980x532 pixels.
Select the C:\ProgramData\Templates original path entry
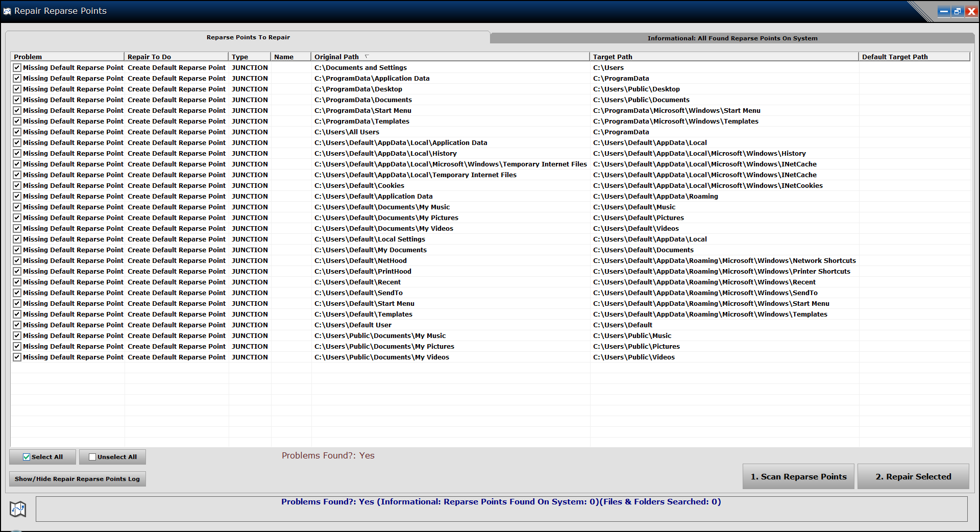[x=362, y=121]
